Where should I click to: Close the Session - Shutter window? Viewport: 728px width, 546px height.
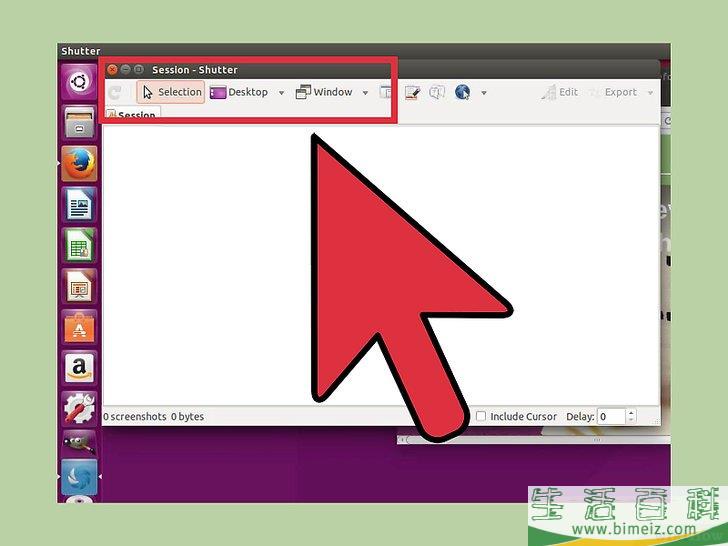click(x=112, y=70)
